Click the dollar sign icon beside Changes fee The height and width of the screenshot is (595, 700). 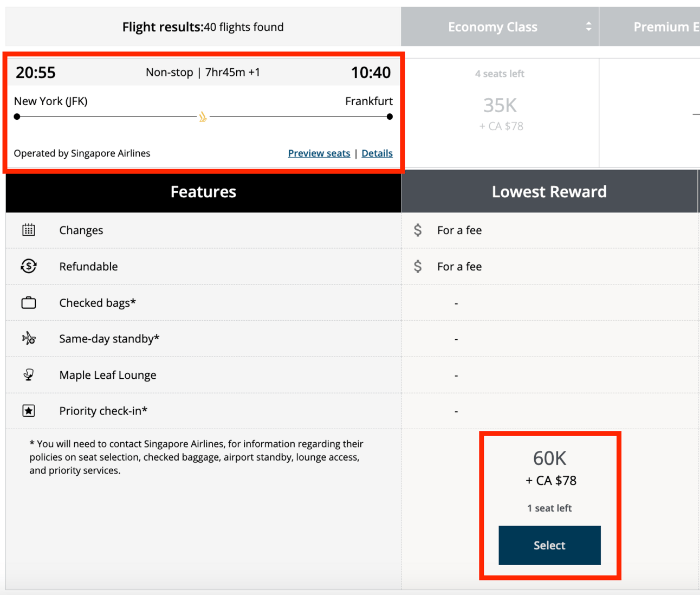[x=418, y=230]
